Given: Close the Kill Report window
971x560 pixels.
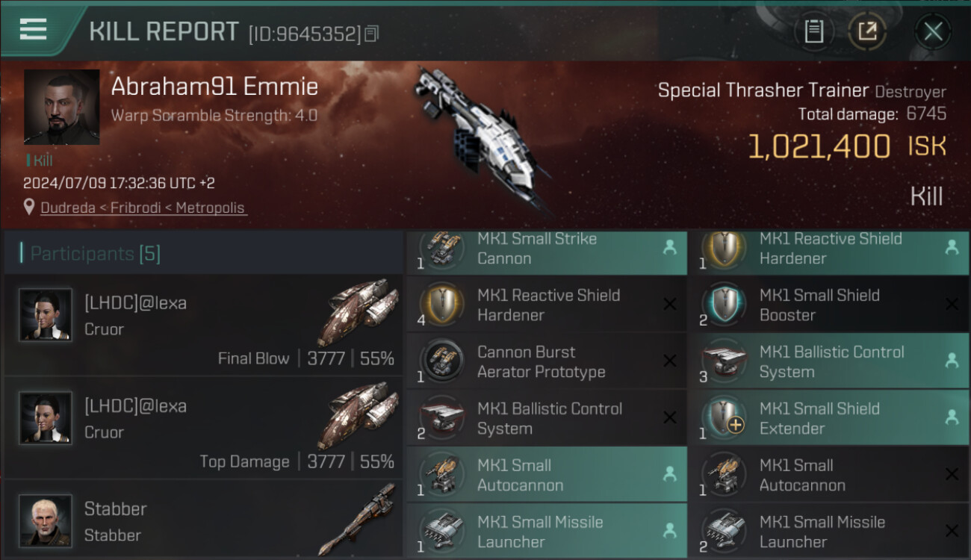Looking at the screenshot, I should 933,31.
